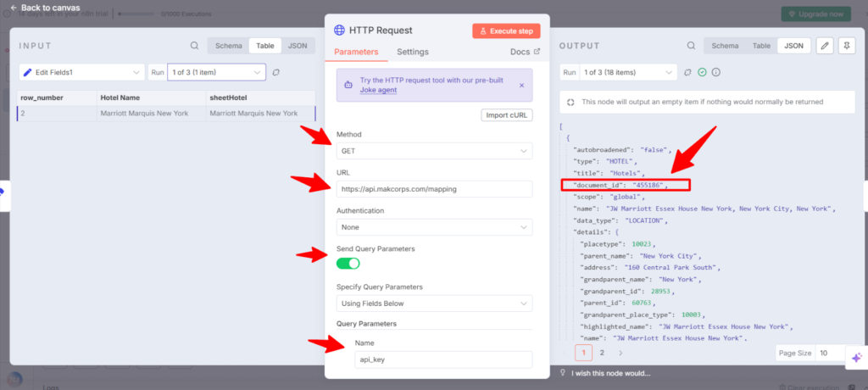This screenshot has height=390, width=868.
Task: Open the AI assistant sparkle button
Action: pyautogui.click(x=856, y=358)
